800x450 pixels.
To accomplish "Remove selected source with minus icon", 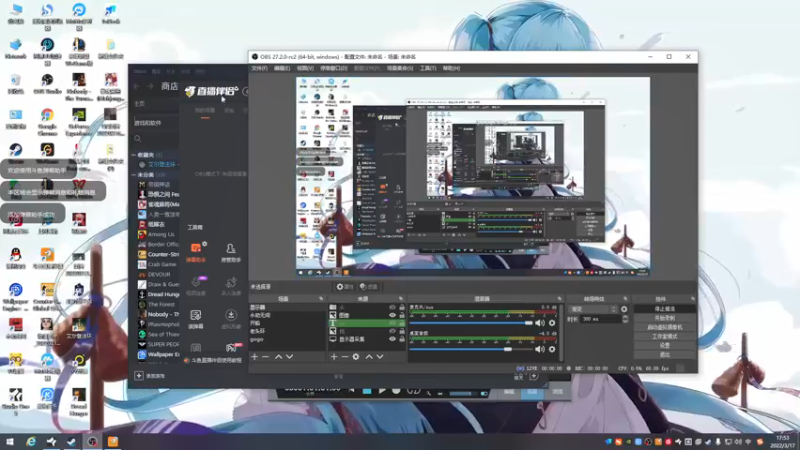I will coord(344,357).
